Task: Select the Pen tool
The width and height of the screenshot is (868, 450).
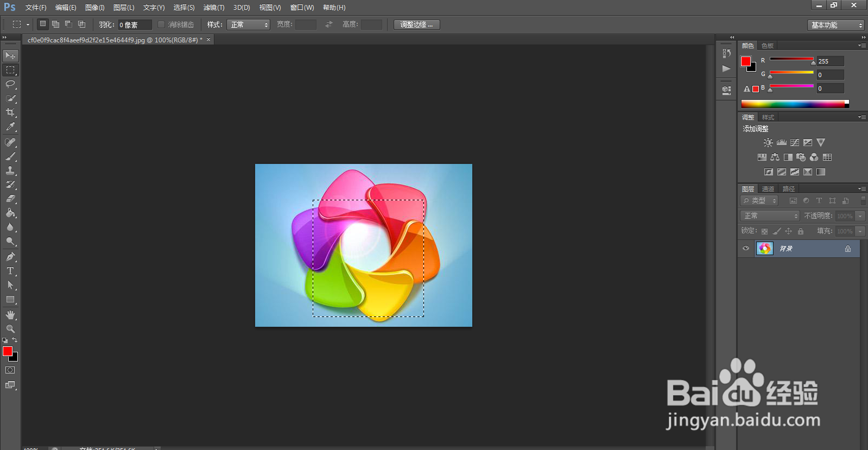Action: click(x=10, y=257)
